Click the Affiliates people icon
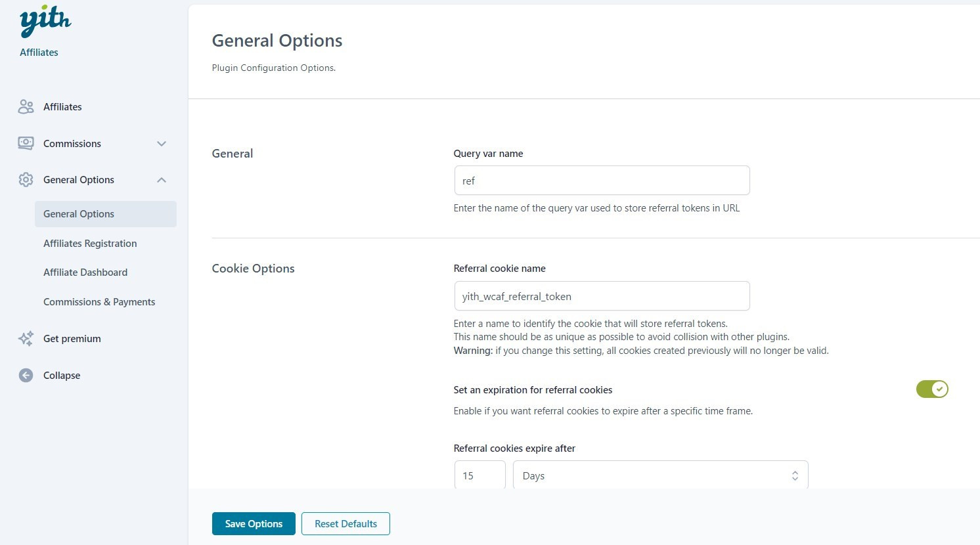 click(26, 106)
